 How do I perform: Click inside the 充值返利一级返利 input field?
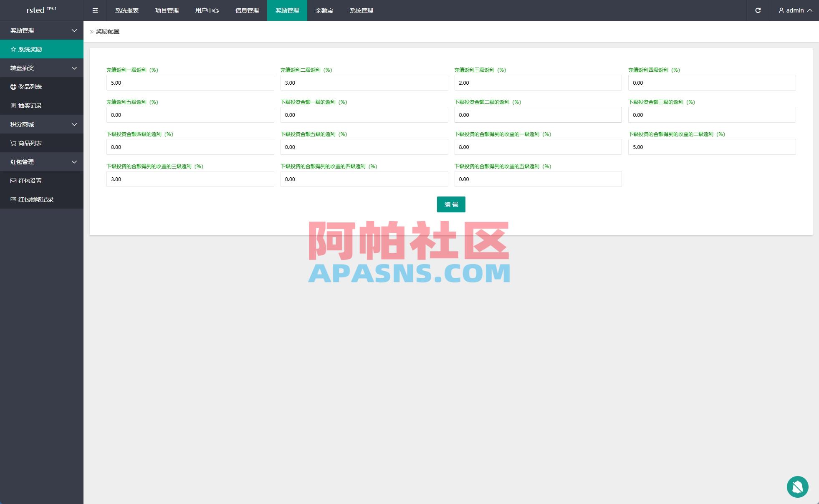coord(190,83)
